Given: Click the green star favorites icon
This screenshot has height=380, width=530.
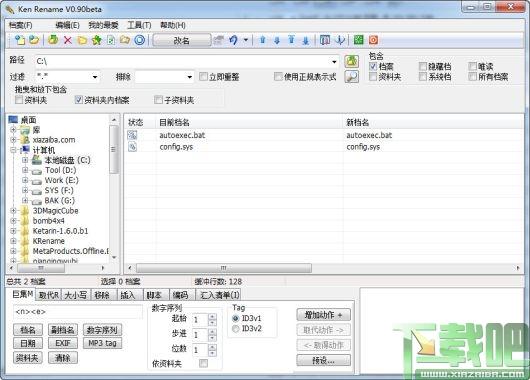Looking at the screenshot, I should (97, 40).
